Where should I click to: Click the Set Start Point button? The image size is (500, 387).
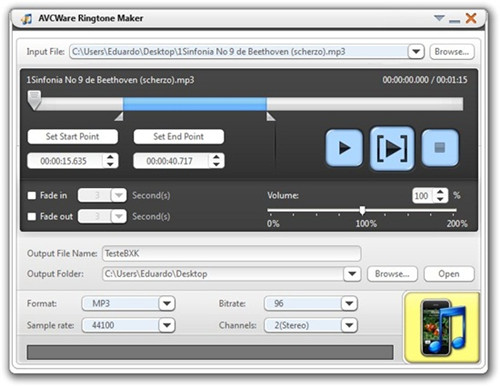tap(72, 136)
